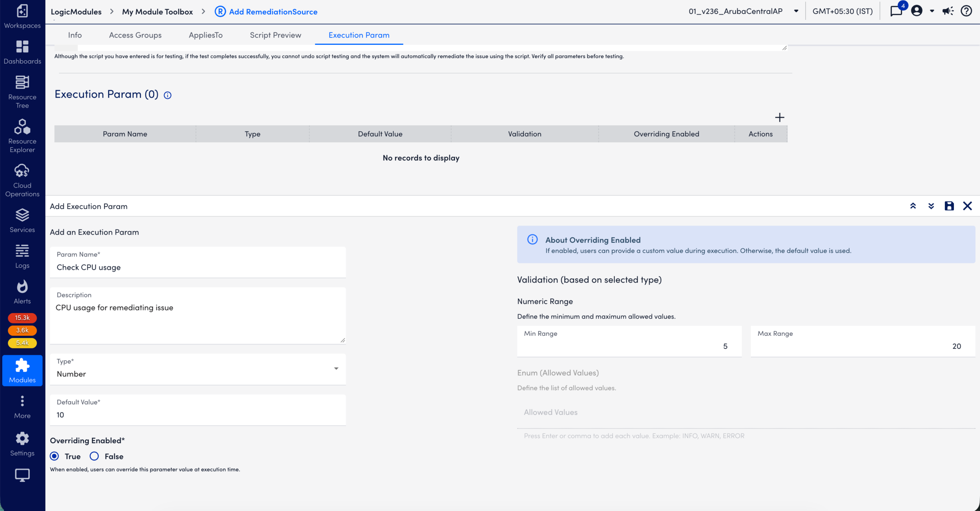Switch to the Access Groups tab

tap(135, 35)
